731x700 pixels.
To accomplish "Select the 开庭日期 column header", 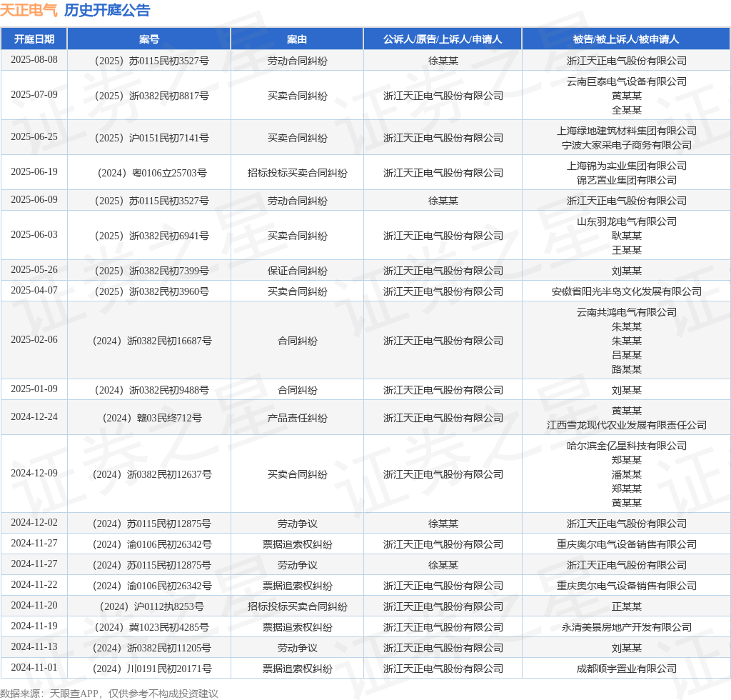I will 34,39.
